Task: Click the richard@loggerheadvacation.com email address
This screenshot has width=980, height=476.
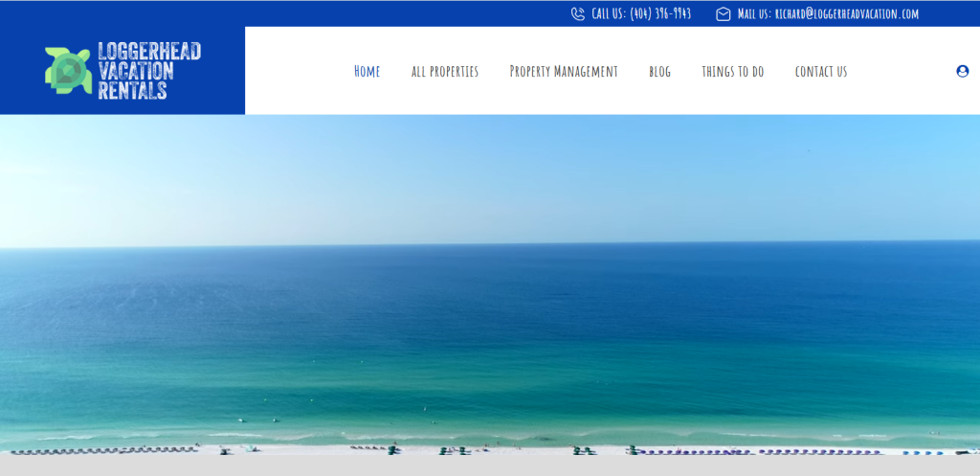Action: (847, 13)
